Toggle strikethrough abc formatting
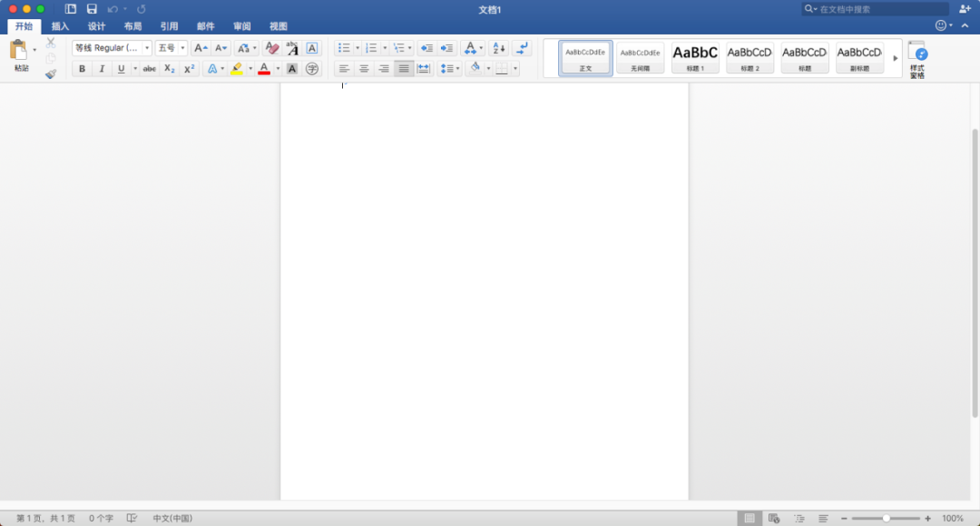Screen dimensions: 980x526 click(x=150, y=69)
